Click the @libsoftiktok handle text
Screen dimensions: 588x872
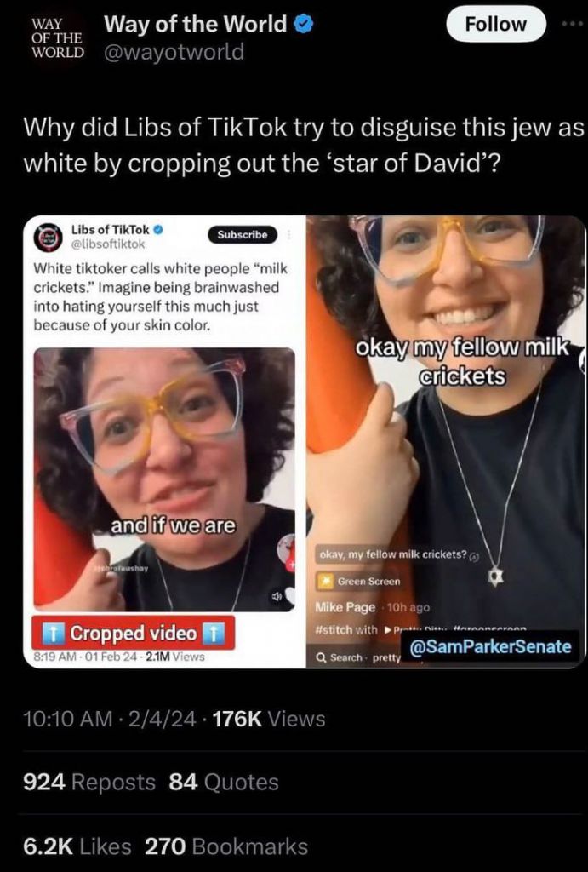(x=108, y=244)
